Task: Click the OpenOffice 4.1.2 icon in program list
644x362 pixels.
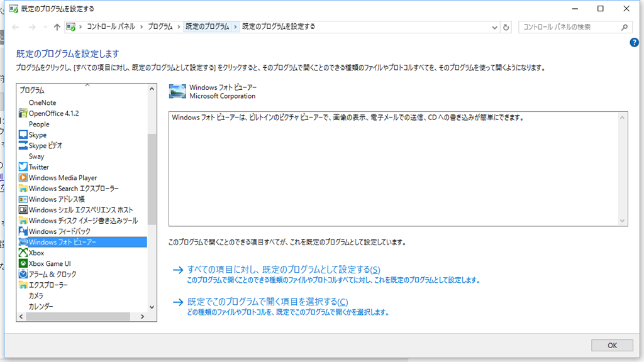Action: click(x=23, y=113)
